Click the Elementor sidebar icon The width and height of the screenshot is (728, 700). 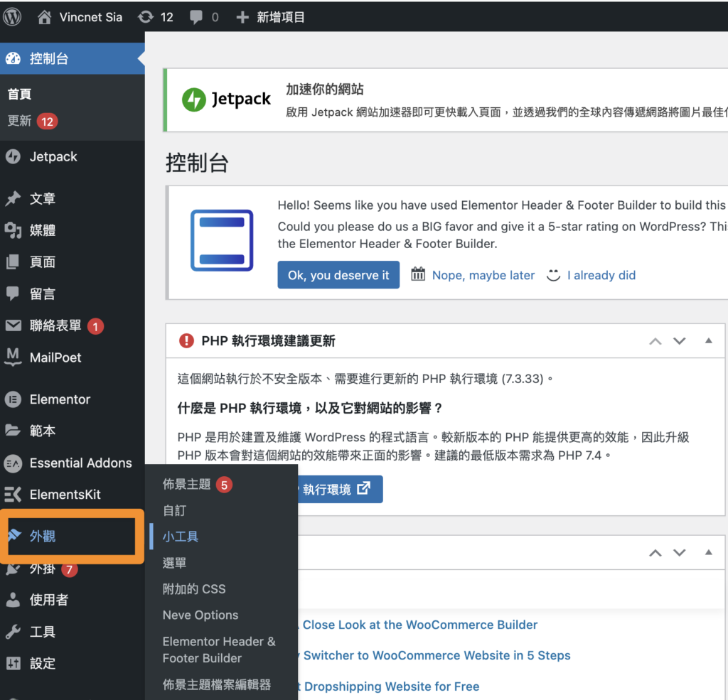click(x=13, y=399)
